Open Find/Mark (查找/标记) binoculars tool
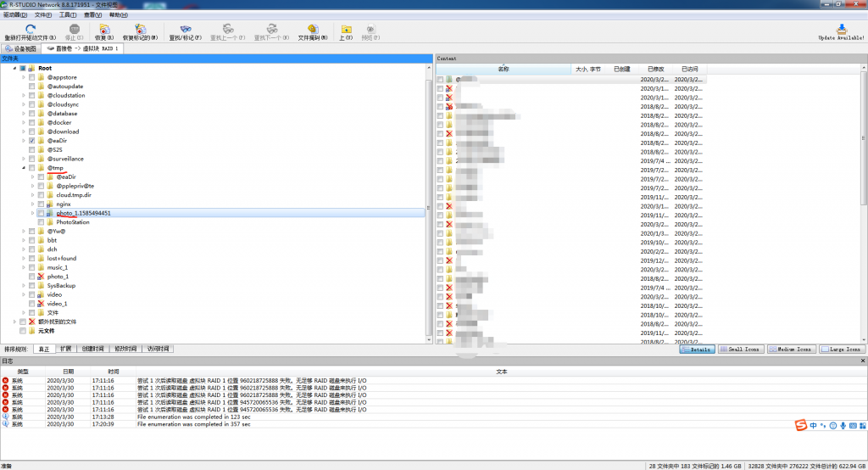Viewport: 868px width, 470px height. (x=185, y=30)
